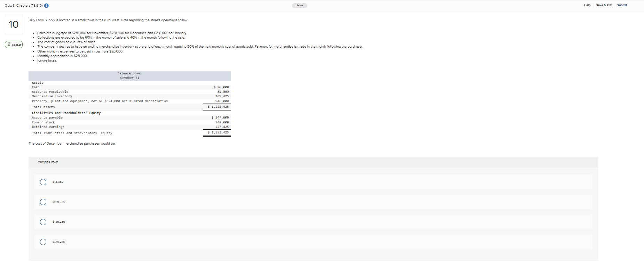Click the hourglass countdown timer
The height and width of the screenshot is (269, 644).
[14, 45]
